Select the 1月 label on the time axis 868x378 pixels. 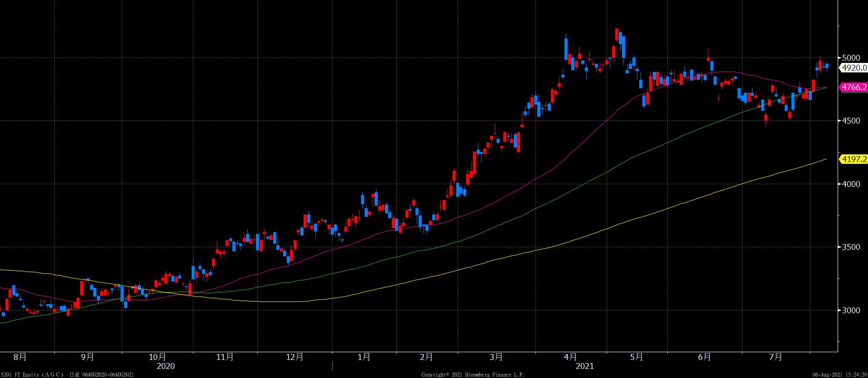click(x=364, y=357)
